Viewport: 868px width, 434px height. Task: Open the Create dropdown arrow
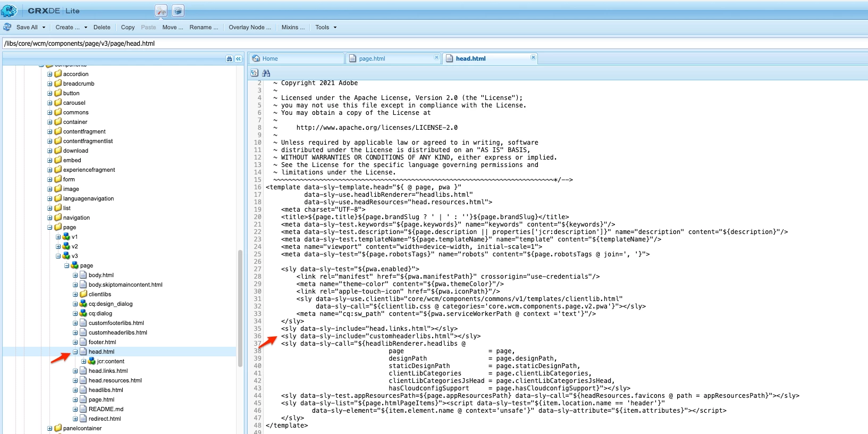pyautogui.click(x=86, y=27)
